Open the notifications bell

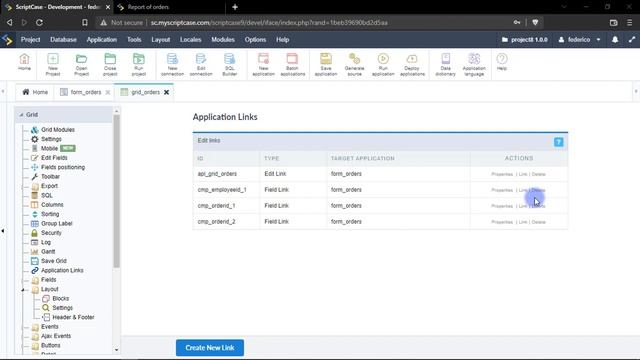(615, 40)
